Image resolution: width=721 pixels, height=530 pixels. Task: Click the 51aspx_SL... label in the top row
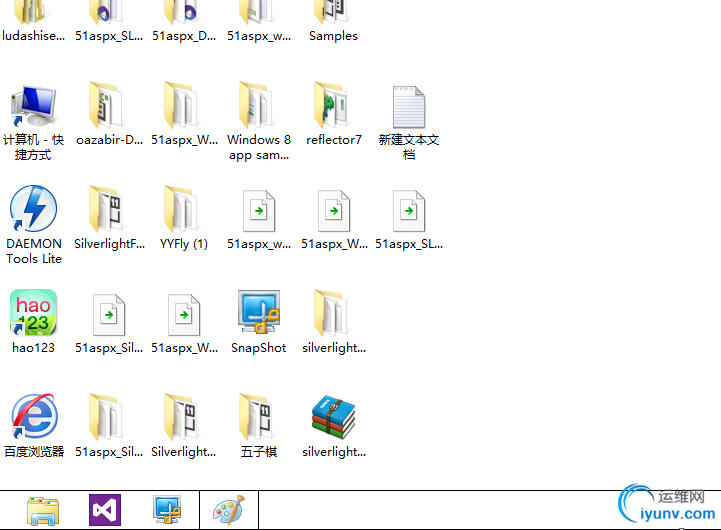pyautogui.click(x=109, y=36)
